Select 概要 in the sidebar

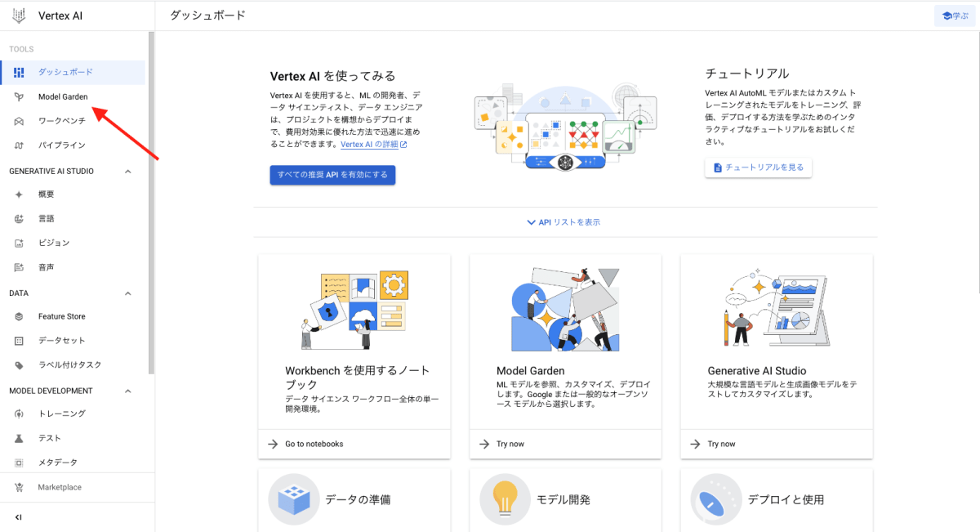[73, 194]
